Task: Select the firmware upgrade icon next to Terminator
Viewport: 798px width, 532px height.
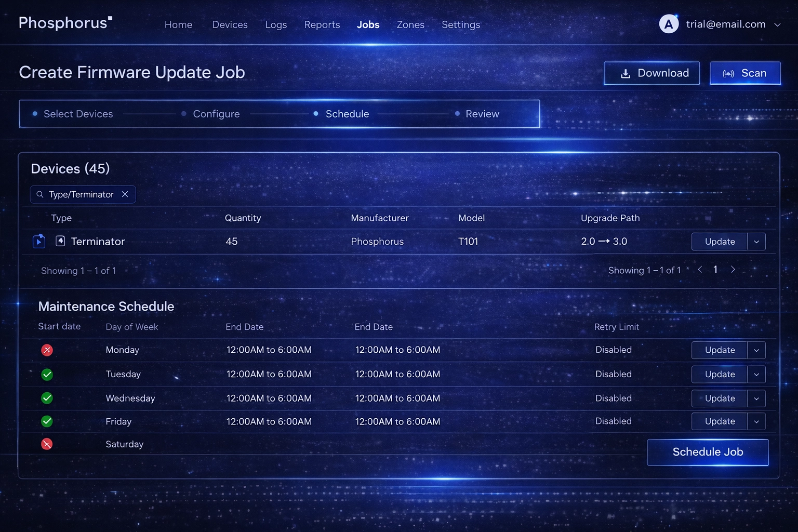Action: pyautogui.click(x=61, y=241)
